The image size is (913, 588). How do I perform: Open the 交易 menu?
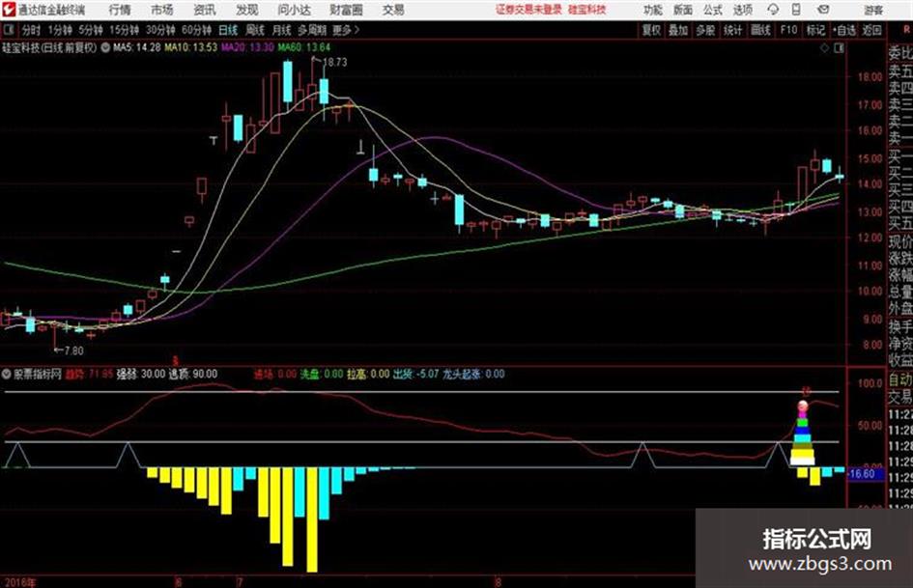point(393,10)
